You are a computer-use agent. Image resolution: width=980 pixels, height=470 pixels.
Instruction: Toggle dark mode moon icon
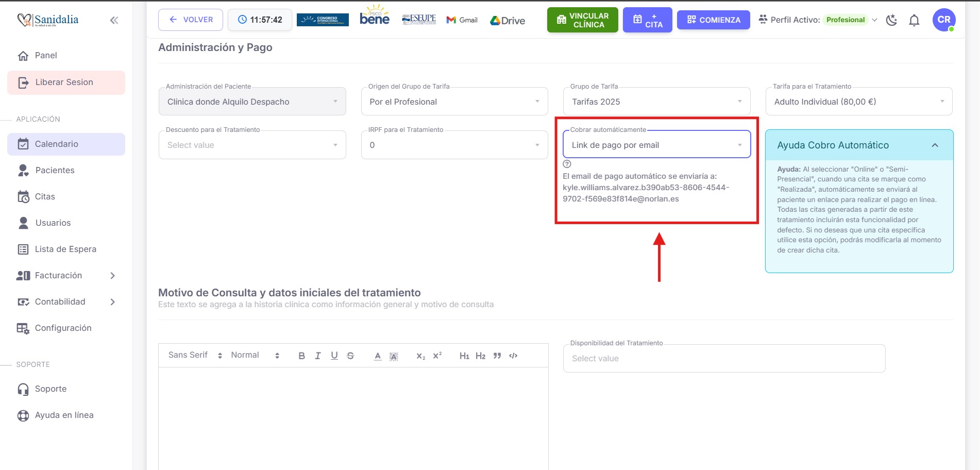coord(891,20)
